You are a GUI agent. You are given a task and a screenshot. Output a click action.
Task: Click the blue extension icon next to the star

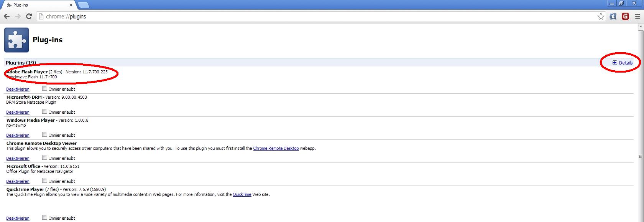tap(613, 17)
